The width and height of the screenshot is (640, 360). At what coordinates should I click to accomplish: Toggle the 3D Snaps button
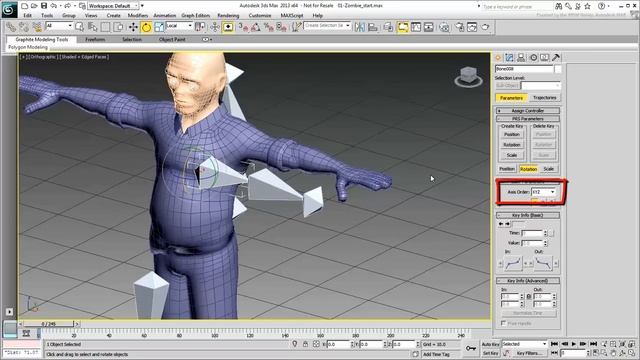pos(244,27)
